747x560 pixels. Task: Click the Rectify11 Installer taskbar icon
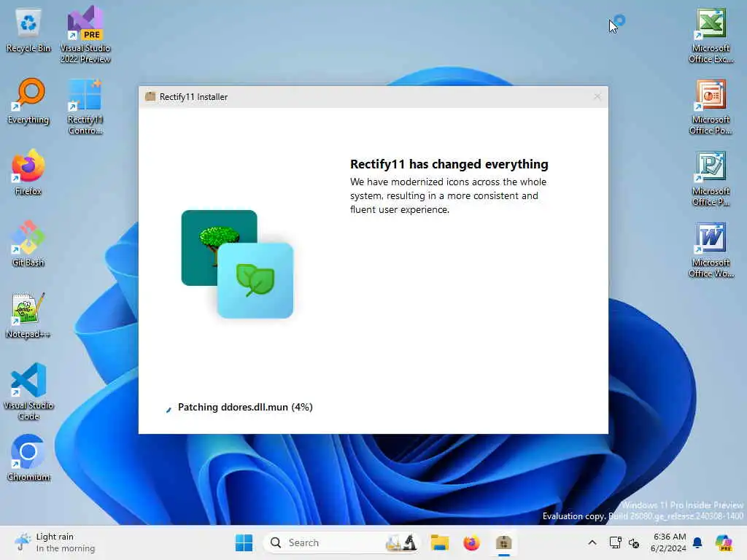coord(503,542)
